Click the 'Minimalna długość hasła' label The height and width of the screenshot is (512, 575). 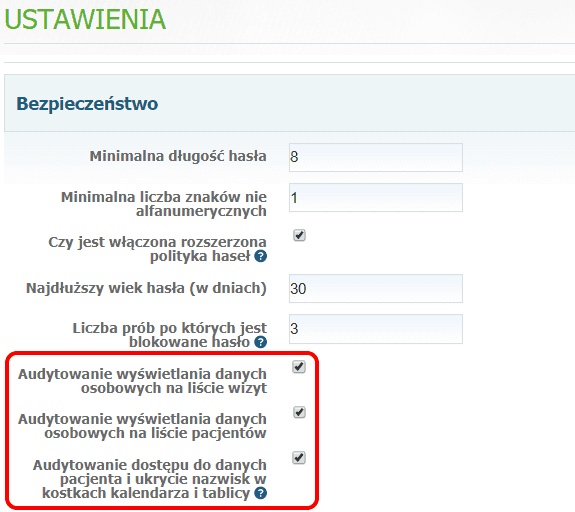point(178,156)
